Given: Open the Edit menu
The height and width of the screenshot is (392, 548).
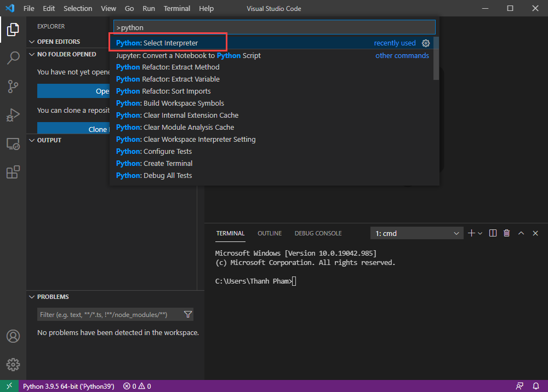Looking at the screenshot, I should pos(49,8).
